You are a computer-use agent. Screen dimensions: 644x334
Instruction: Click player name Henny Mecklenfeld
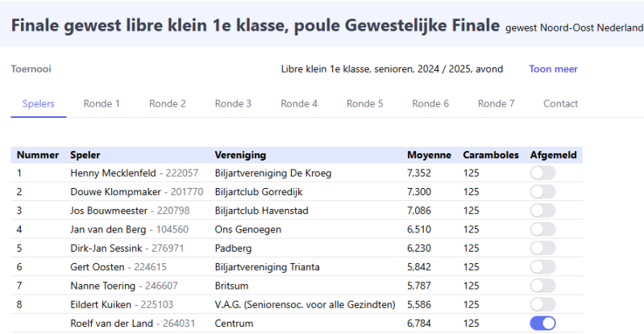point(114,173)
